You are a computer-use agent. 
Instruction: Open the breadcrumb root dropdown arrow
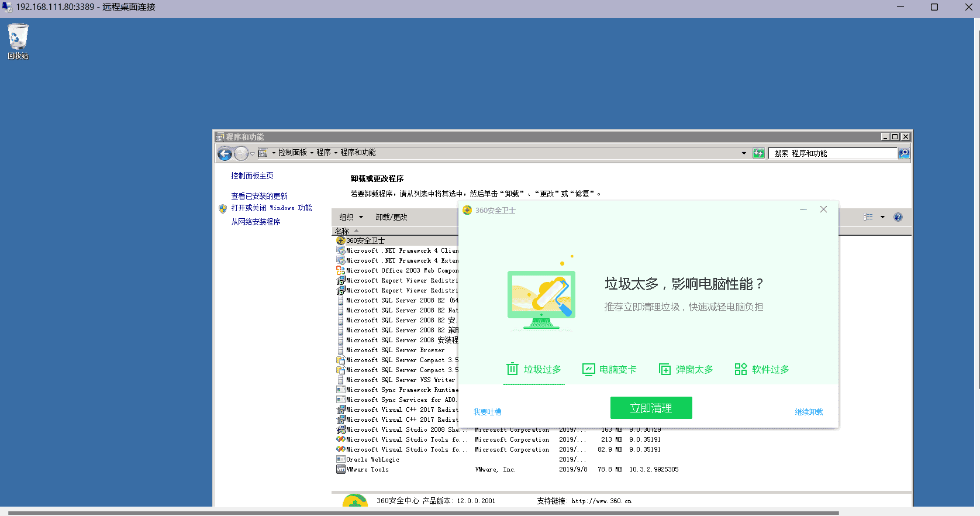274,153
